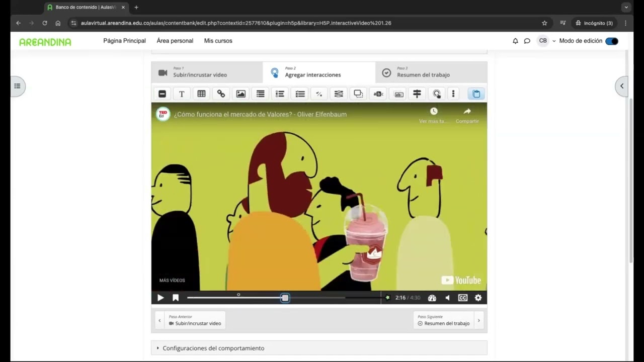This screenshot has height=362, width=644.
Task: Expand Configuraciones del comportamiento section
Action: tap(319, 348)
